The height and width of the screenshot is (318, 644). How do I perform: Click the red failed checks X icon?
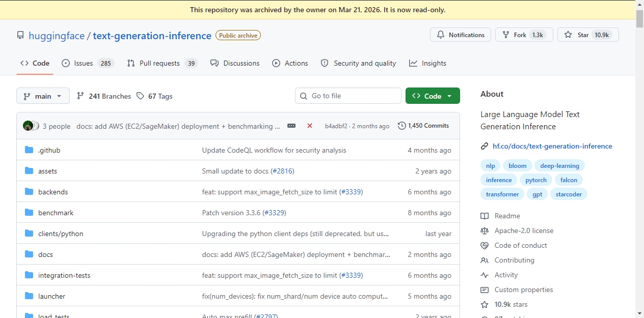click(310, 126)
